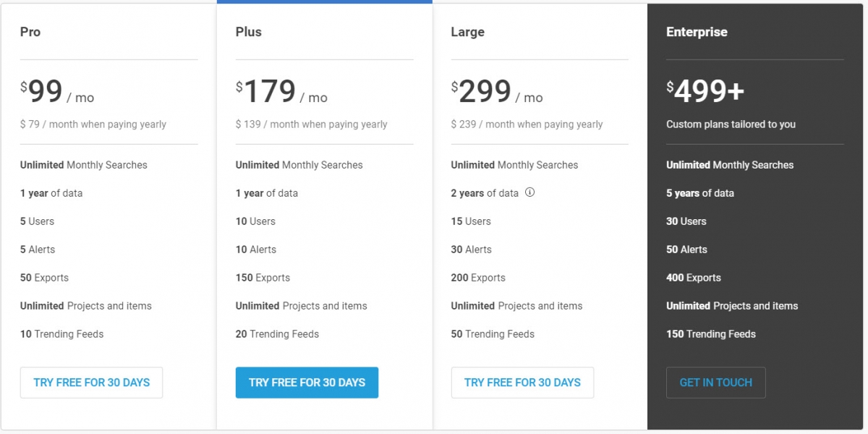Click the $299 / mo price
This screenshot has width=868, height=434.
pos(497,93)
